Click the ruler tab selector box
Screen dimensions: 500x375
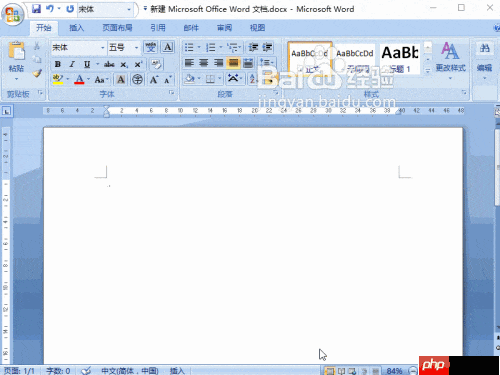click(x=7, y=111)
